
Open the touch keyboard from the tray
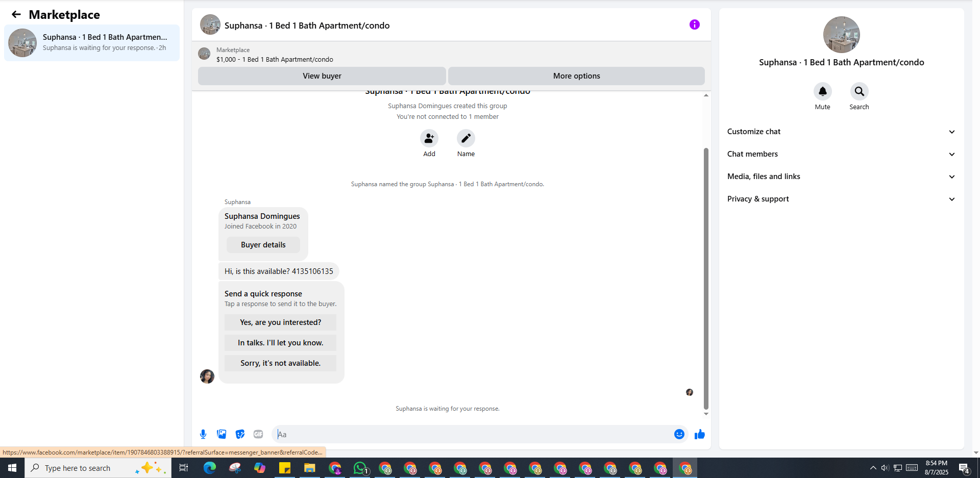tap(912, 468)
